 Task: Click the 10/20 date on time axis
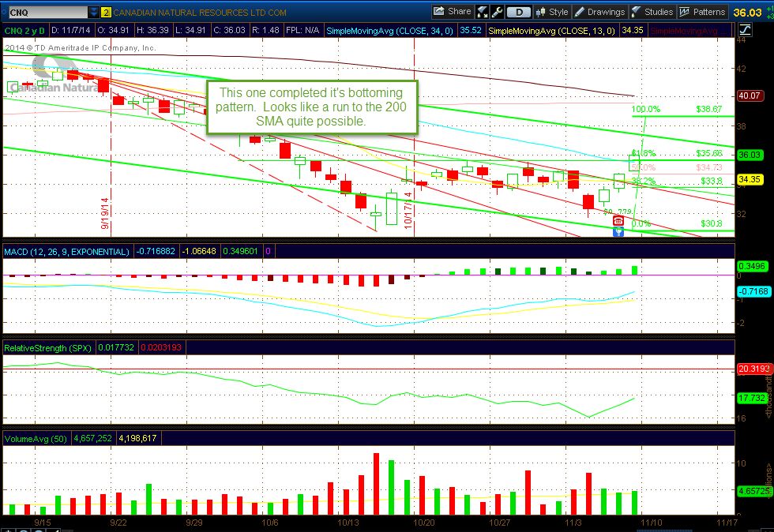pyautogui.click(x=423, y=523)
